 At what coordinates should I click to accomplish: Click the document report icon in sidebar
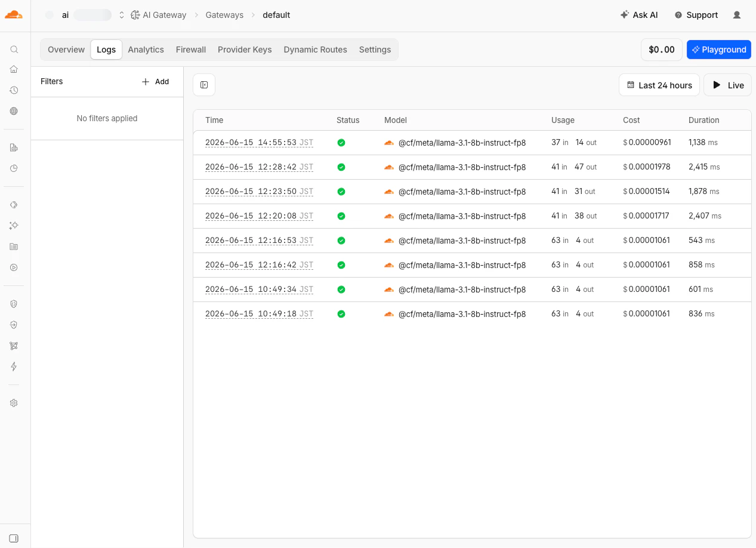pyautogui.click(x=14, y=147)
